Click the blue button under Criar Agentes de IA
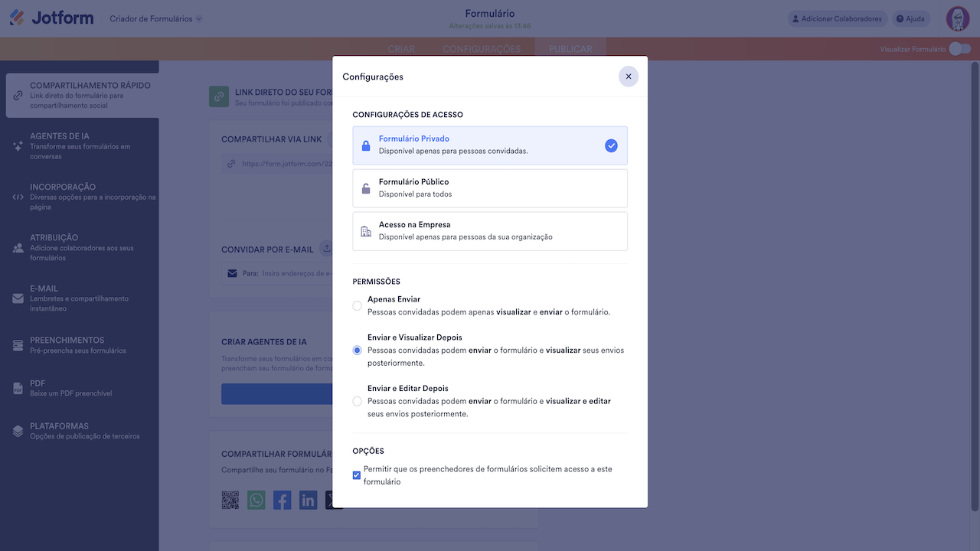Screen dimensions: 980x551 click(x=277, y=393)
